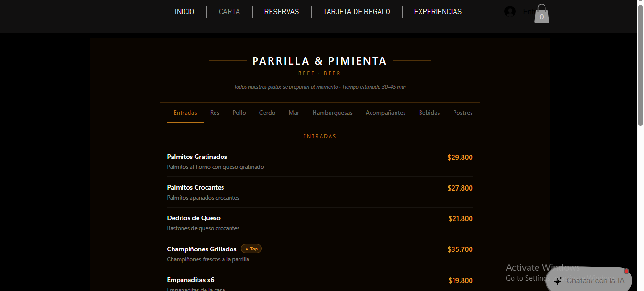The height and width of the screenshot is (291, 644).
Task: Click description 'Palmitos apanados crocantes'
Action: click(x=203, y=198)
